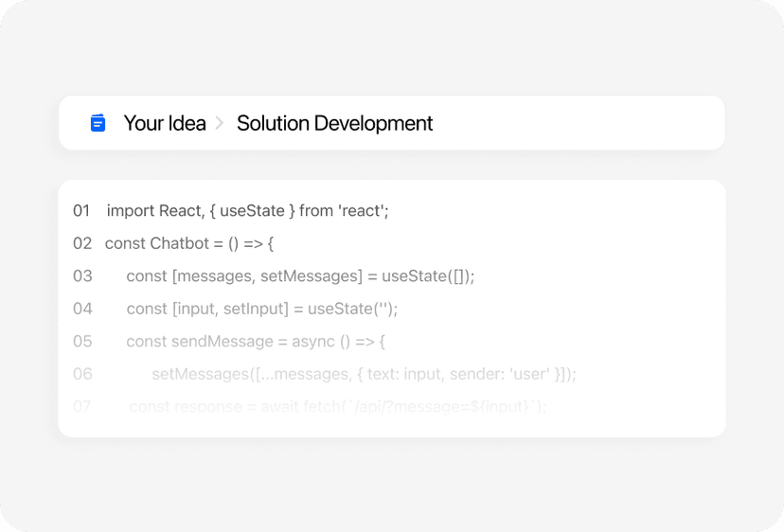The height and width of the screenshot is (532, 784).
Task: Click line number 07
Action: [x=82, y=406]
